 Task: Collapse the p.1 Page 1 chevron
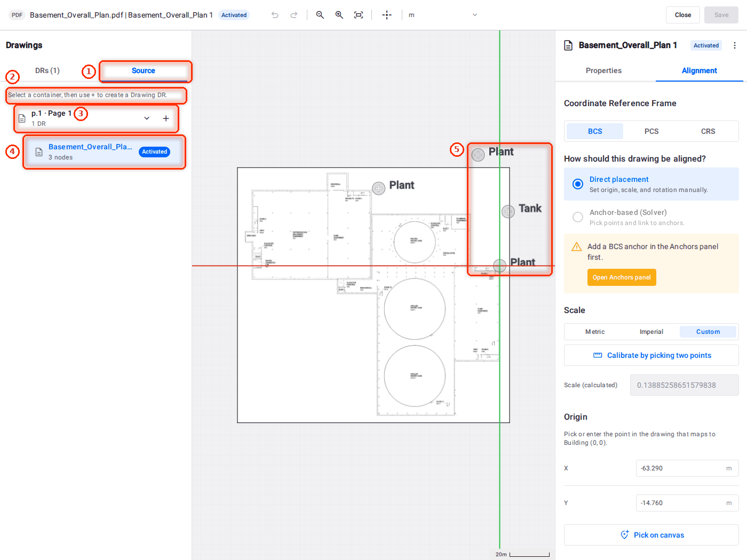tap(147, 118)
